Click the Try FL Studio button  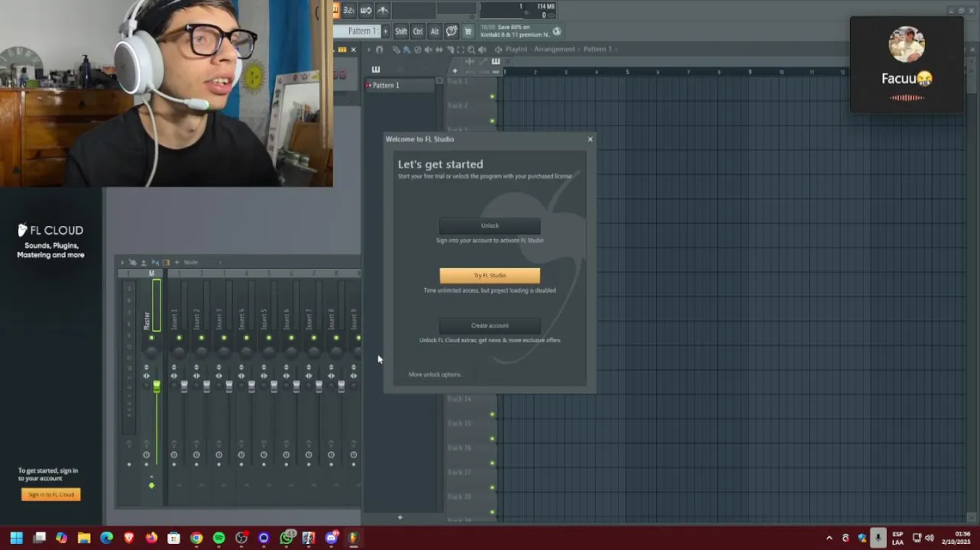[490, 275]
